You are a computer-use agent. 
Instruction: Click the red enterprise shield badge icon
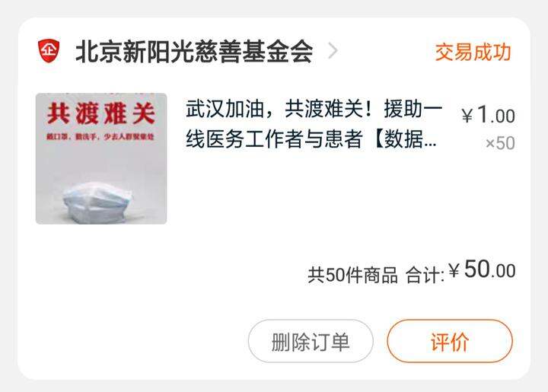49,51
